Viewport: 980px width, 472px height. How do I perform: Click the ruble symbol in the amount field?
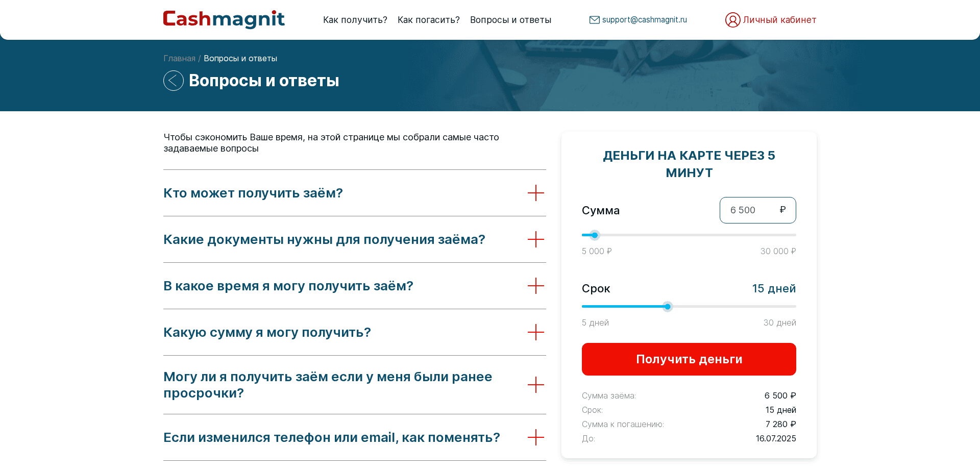[x=782, y=210]
